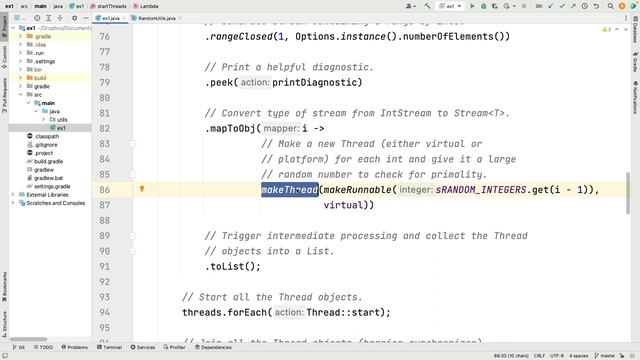Open the Git tool window tab
640x360 pixels.
[x=18, y=347]
